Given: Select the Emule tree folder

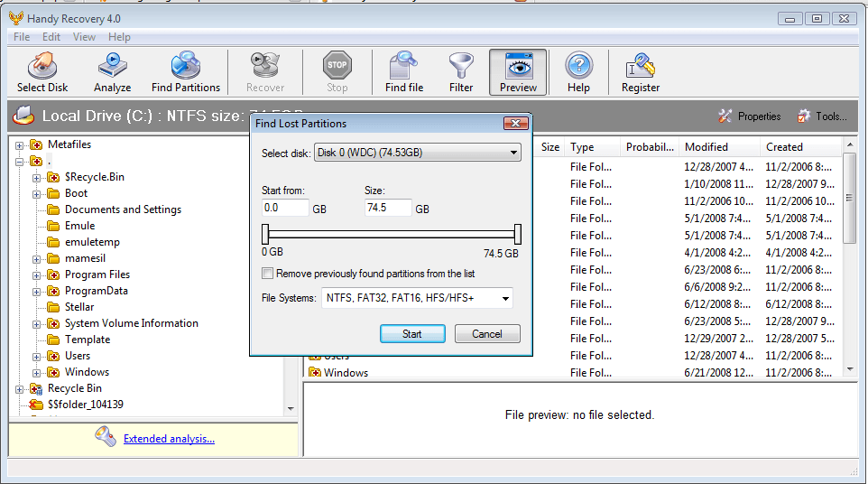Looking at the screenshot, I should pos(79,226).
